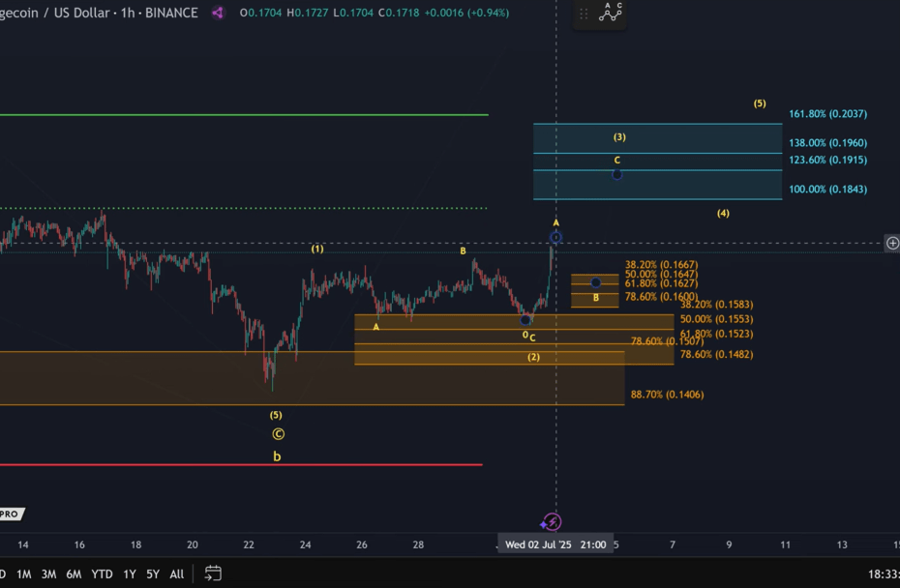Switch chart range to 3M
Image resolution: width=900 pixels, height=588 pixels.
pos(48,574)
